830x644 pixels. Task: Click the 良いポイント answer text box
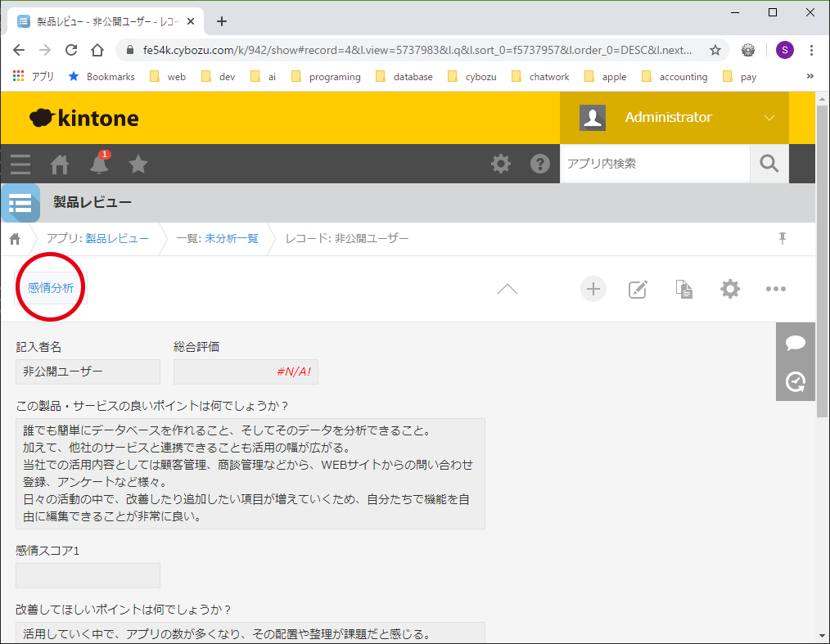tap(250, 474)
